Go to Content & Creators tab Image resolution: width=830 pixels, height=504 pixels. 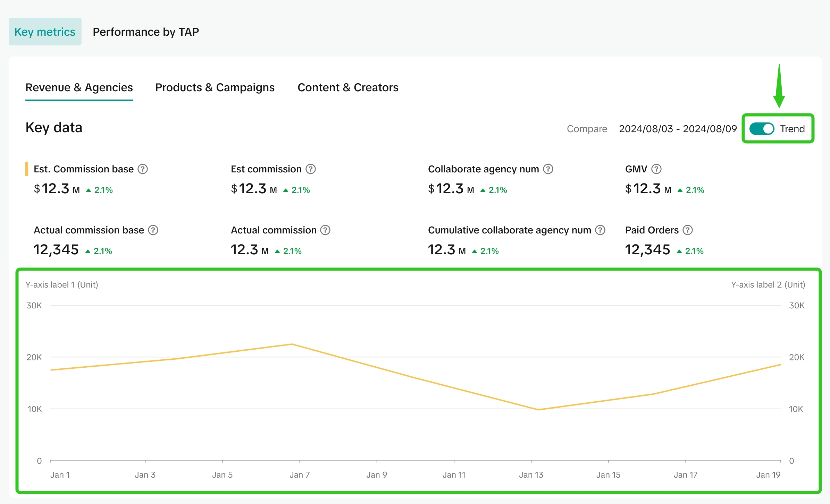click(x=348, y=87)
